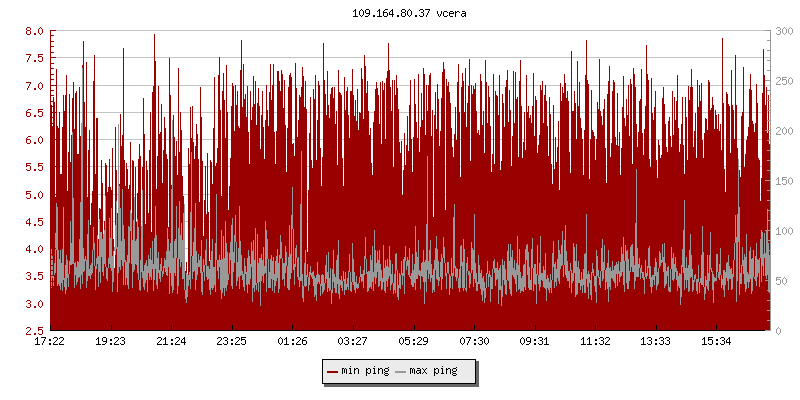Select the 'max ping' legend label
800x400 pixels.
pyautogui.click(x=434, y=371)
